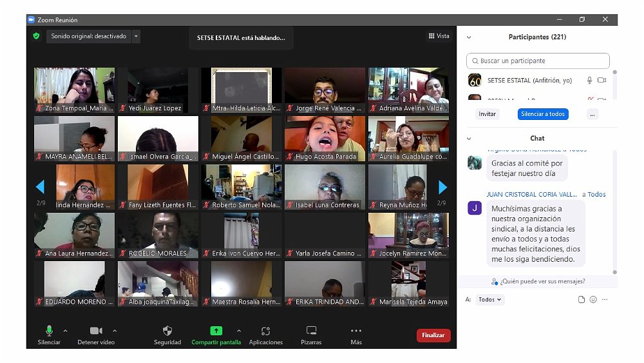644x363 pixels.
Task: Open the Vista layout menu
Action: [x=439, y=36]
